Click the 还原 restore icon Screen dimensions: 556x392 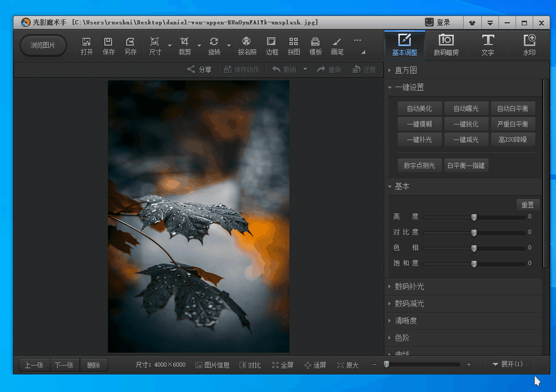tap(356, 69)
